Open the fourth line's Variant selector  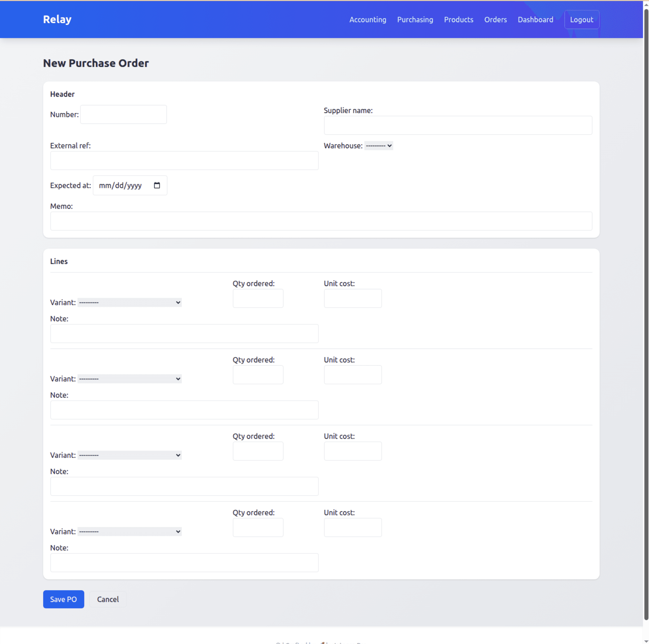click(x=130, y=531)
